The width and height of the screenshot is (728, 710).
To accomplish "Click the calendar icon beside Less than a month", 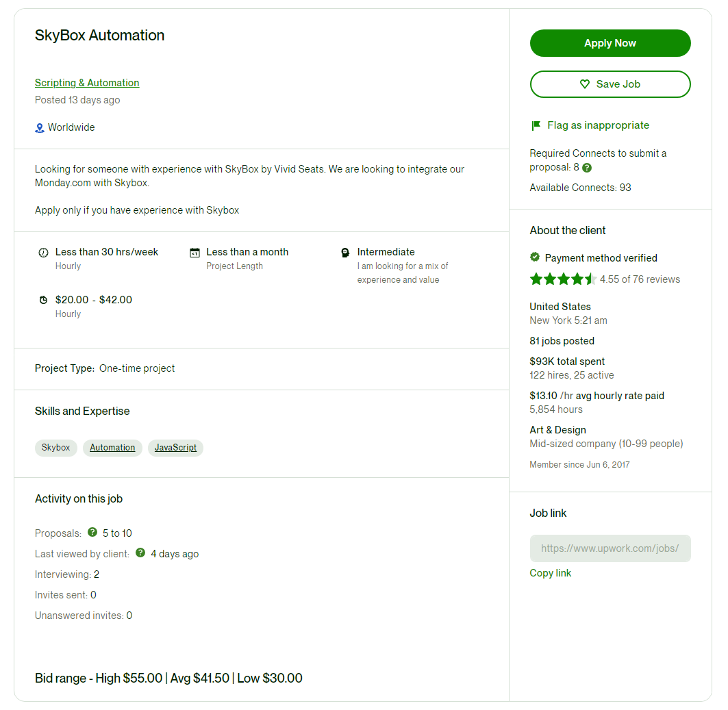I will pos(194,253).
